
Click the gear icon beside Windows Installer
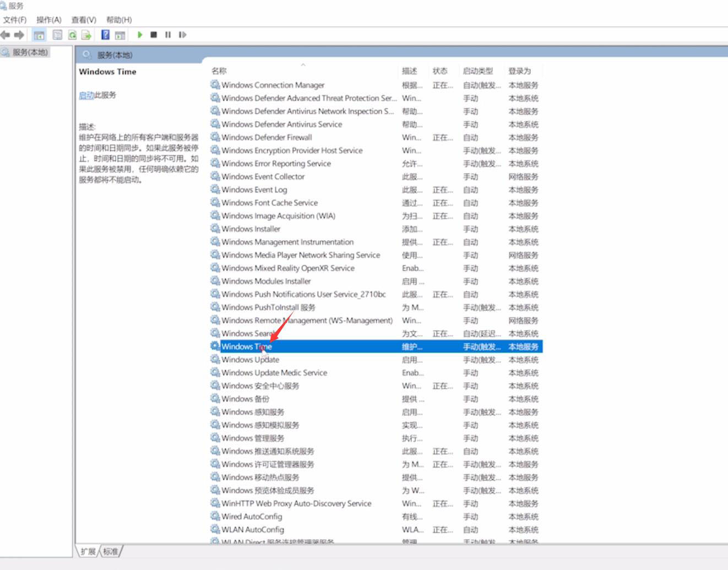215,229
